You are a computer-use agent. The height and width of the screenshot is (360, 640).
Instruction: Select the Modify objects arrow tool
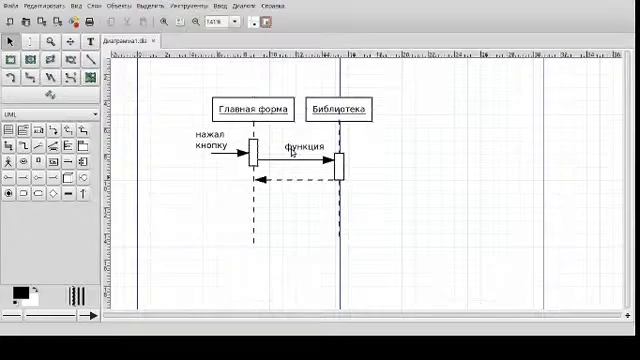(x=10, y=42)
